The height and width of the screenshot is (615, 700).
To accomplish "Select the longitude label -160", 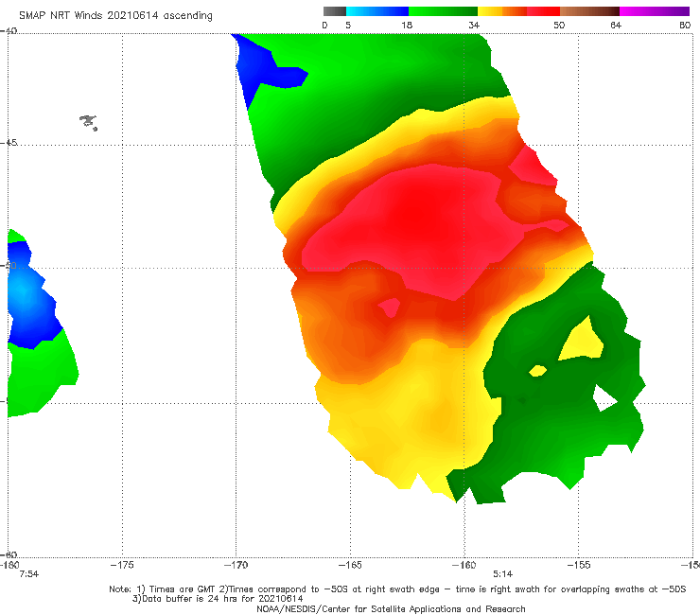I will [464, 565].
